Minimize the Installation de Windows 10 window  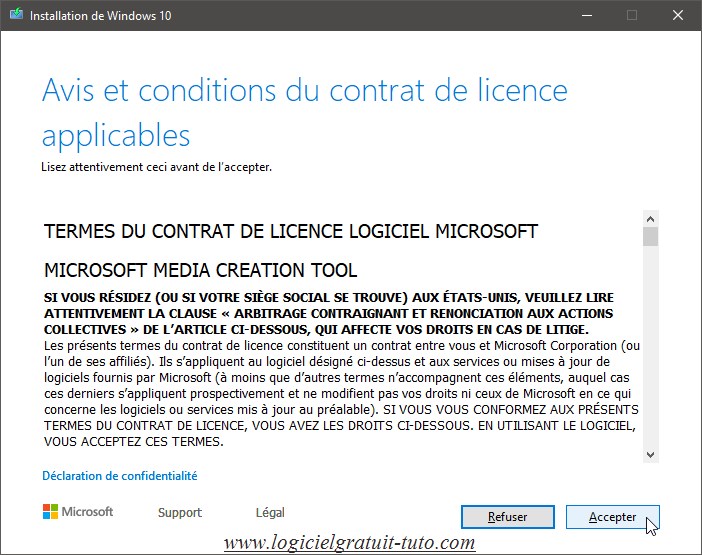pyautogui.click(x=587, y=15)
